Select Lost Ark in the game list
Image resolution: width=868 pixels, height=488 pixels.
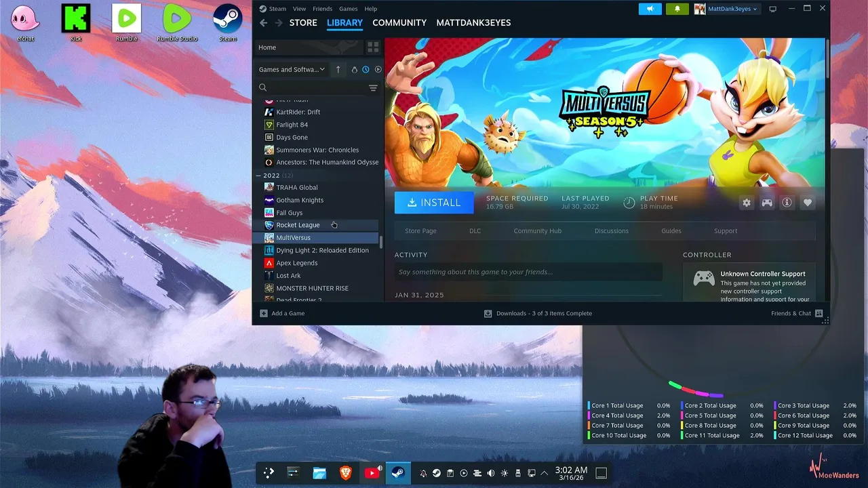point(316,276)
